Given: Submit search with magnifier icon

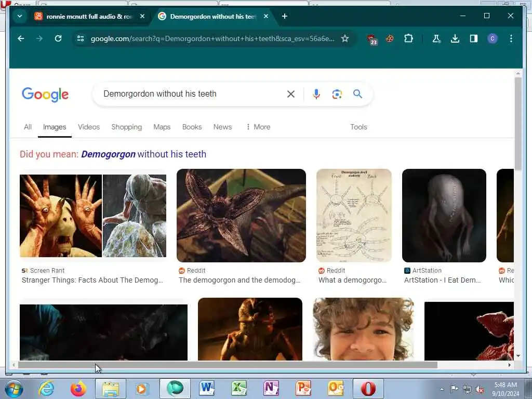Looking at the screenshot, I should tap(357, 94).
